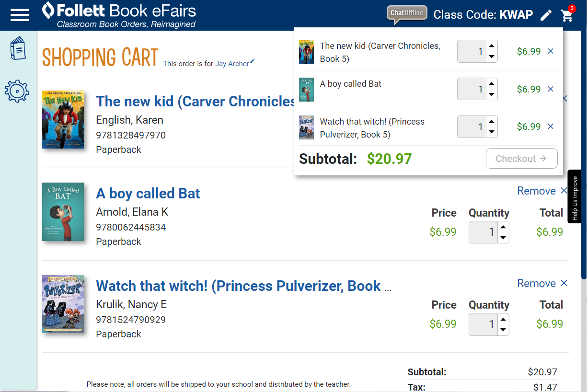Edit the class code with the pencil icon

tap(546, 15)
